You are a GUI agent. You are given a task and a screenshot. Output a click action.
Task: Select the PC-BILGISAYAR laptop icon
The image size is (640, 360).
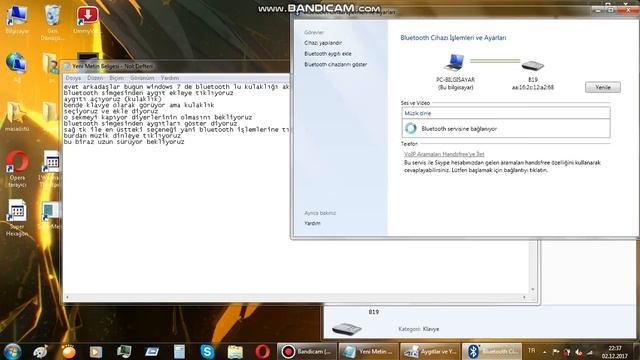pos(455,62)
